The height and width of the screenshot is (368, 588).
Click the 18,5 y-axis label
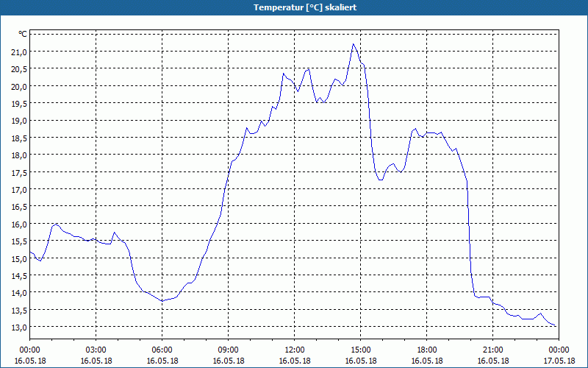[x=19, y=138]
